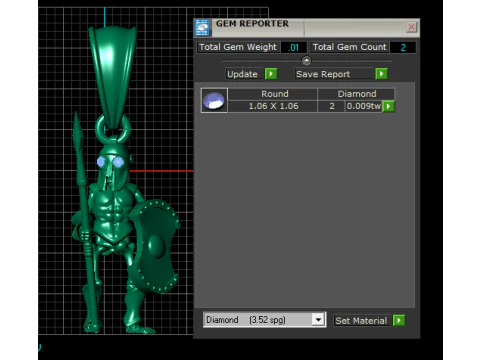Click green arrow next to Save Report
480x360 pixels.
[x=381, y=74]
